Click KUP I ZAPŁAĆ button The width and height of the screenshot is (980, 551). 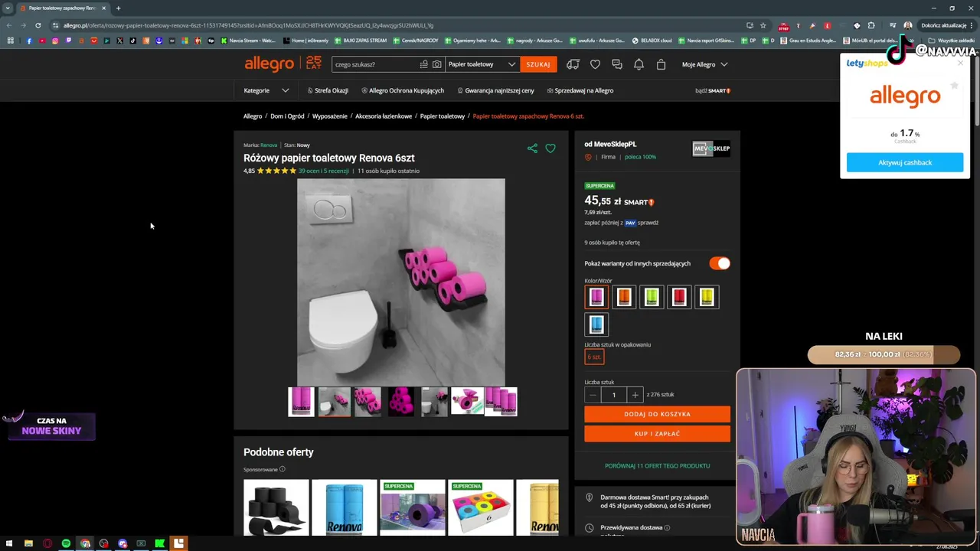click(x=657, y=434)
